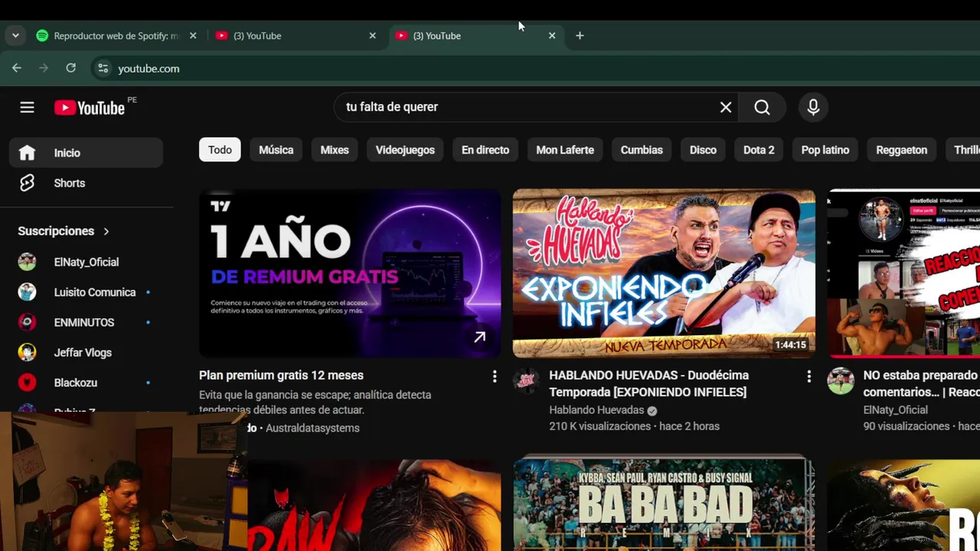Select the Cumbias filter chip
980x551 pixels.
642,150
